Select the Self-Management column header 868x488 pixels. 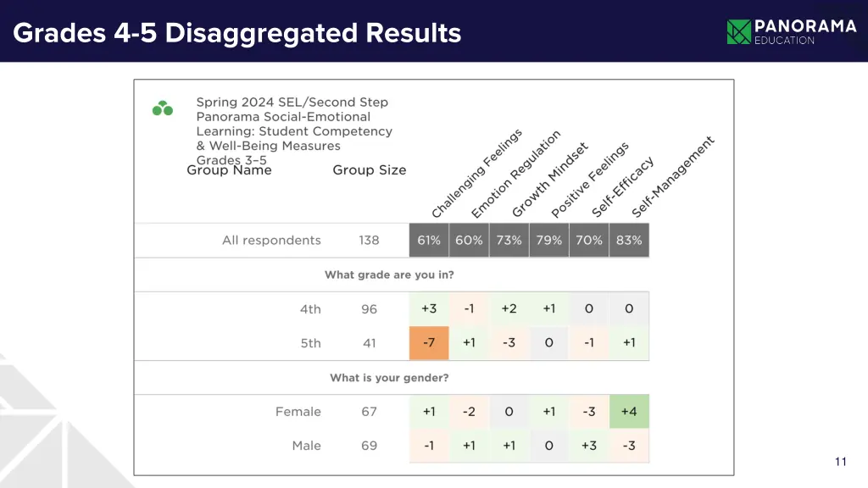click(673, 174)
